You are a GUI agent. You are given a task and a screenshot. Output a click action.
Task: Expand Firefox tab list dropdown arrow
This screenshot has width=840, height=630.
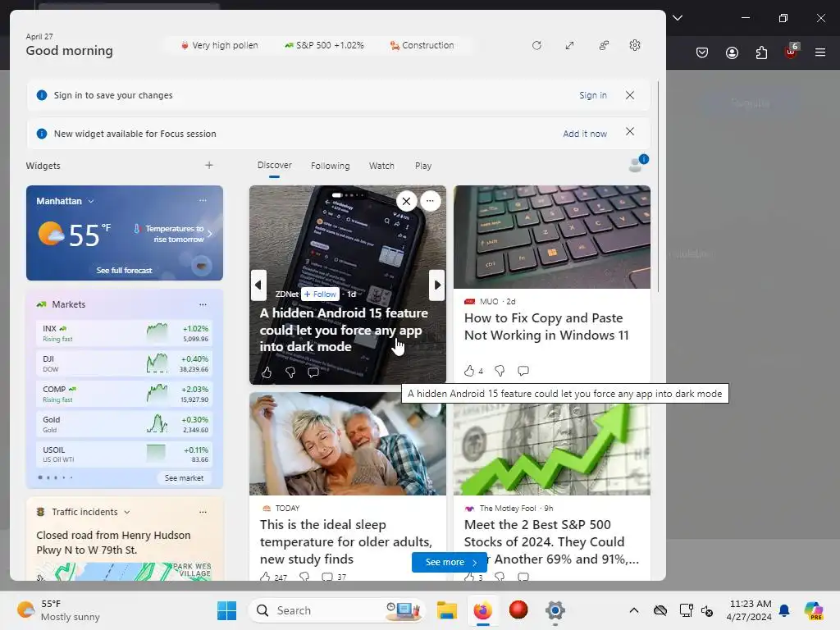(x=678, y=18)
